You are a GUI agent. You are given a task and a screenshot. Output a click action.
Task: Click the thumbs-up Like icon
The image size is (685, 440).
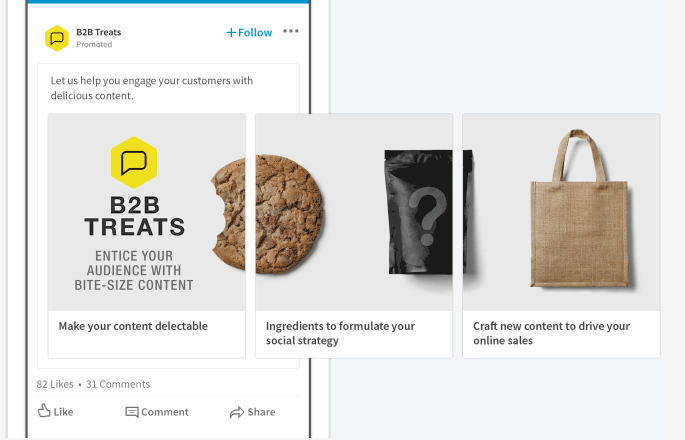(x=44, y=411)
